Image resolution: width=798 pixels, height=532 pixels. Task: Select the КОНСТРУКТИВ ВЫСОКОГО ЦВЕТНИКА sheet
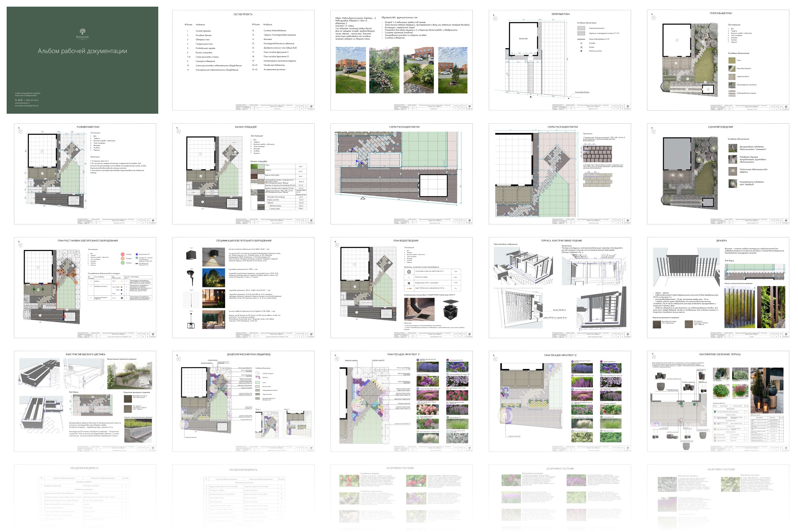point(85,401)
